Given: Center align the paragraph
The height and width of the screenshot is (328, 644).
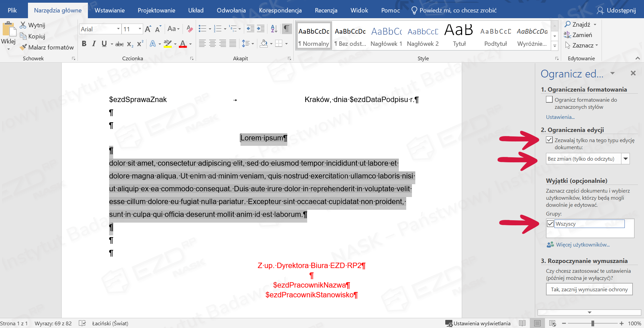Looking at the screenshot, I should pos(213,44).
